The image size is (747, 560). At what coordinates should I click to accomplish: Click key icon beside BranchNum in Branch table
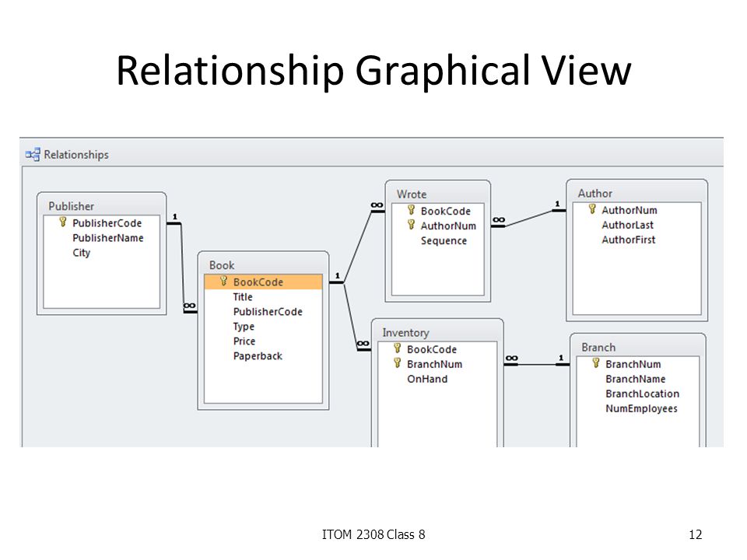(x=596, y=363)
